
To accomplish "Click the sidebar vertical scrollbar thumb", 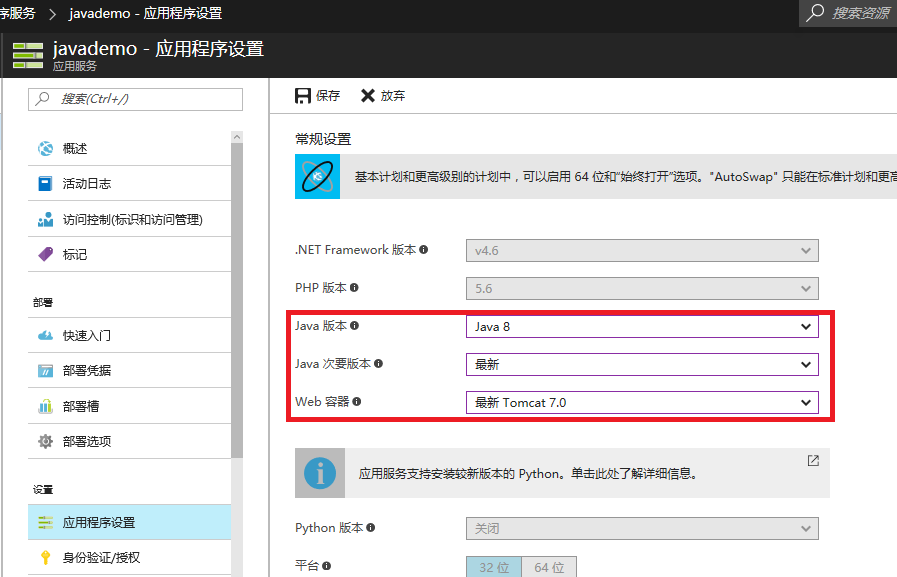I will pyautogui.click(x=237, y=300).
